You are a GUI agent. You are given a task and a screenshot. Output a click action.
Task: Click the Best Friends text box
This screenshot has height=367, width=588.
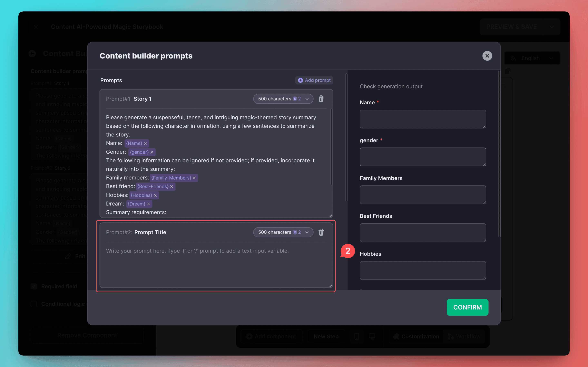point(423,232)
